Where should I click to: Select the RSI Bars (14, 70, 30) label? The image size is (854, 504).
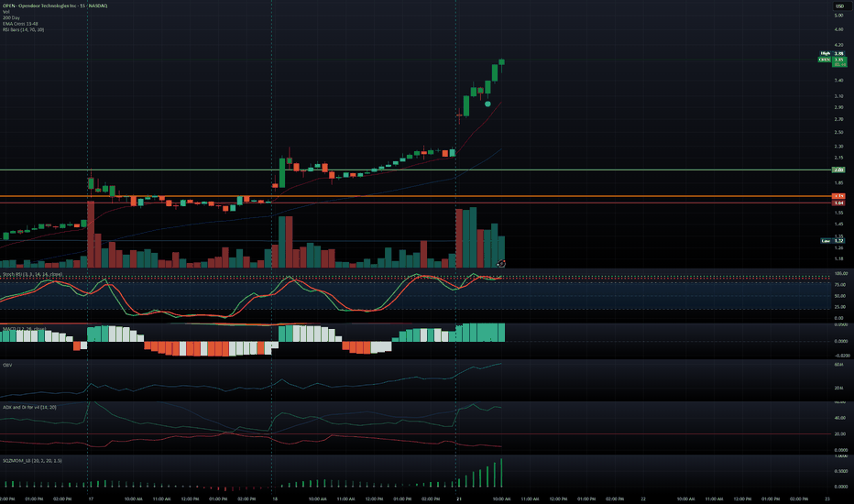(24, 29)
